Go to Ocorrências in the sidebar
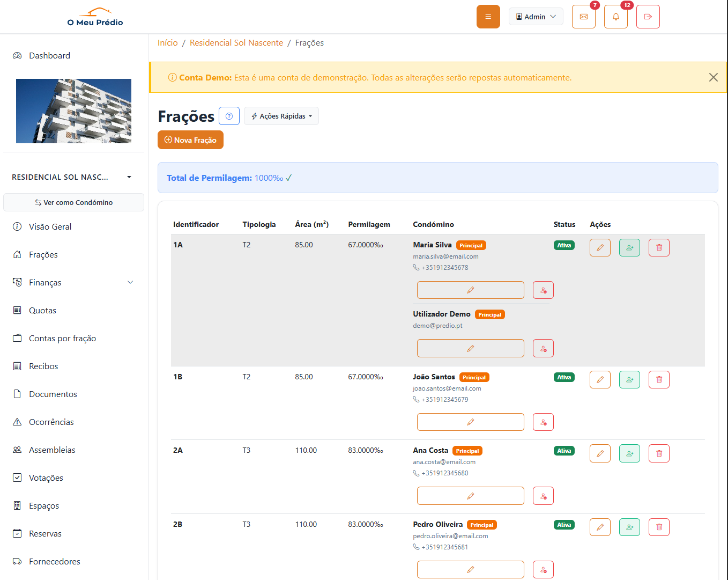The height and width of the screenshot is (580, 728). point(51,422)
